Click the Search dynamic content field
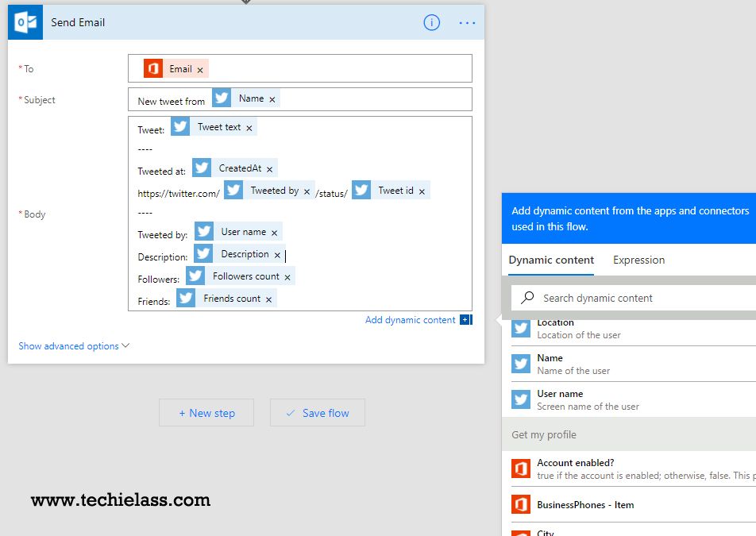756x536 pixels. pyautogui.click(x=634, y=298)
